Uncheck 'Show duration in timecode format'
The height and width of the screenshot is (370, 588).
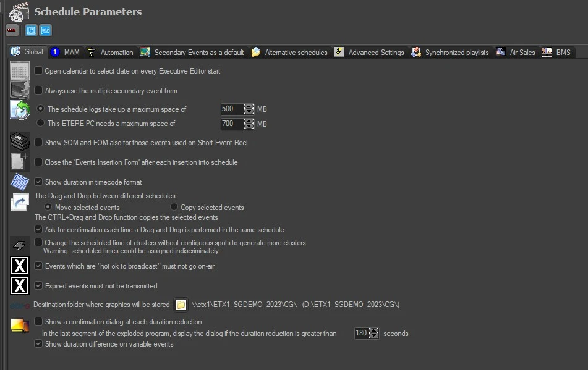(38, 182)
